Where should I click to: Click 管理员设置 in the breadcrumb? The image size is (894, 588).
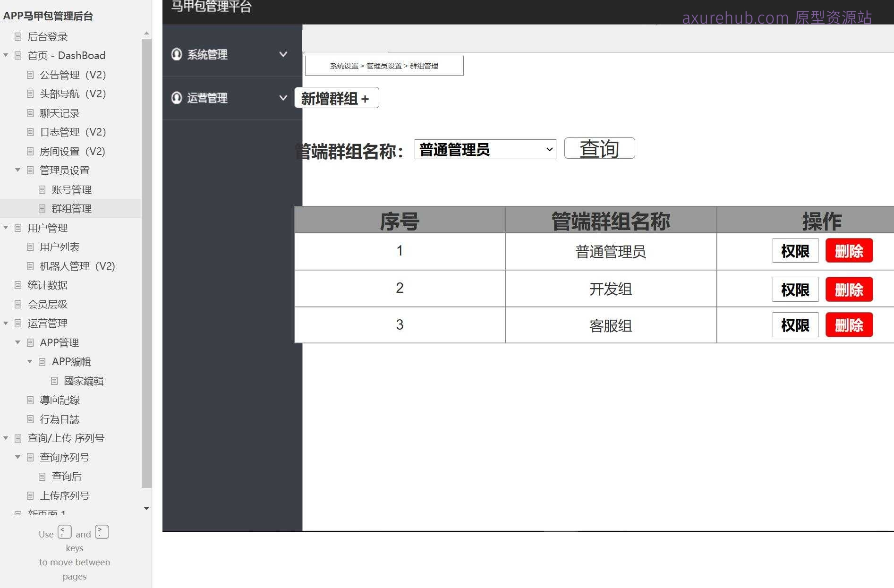pyautogui.click(x=384, y=66)
